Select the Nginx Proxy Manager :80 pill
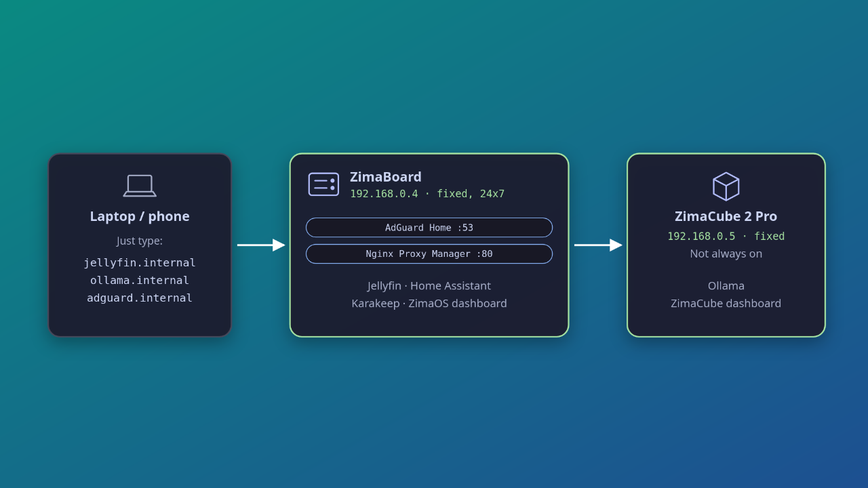The height and width of the screenshot is (488, 868). (x=429, y=253)
